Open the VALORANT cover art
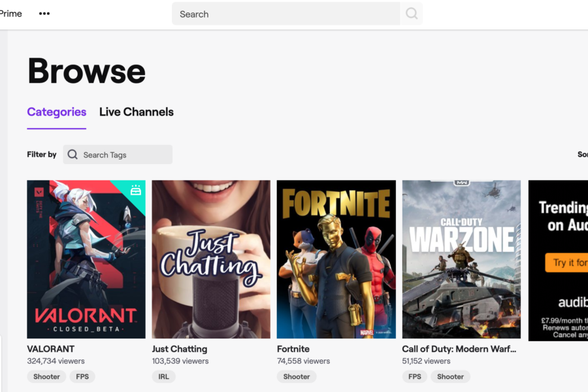 pyautogui.click(x=86, y=259)
